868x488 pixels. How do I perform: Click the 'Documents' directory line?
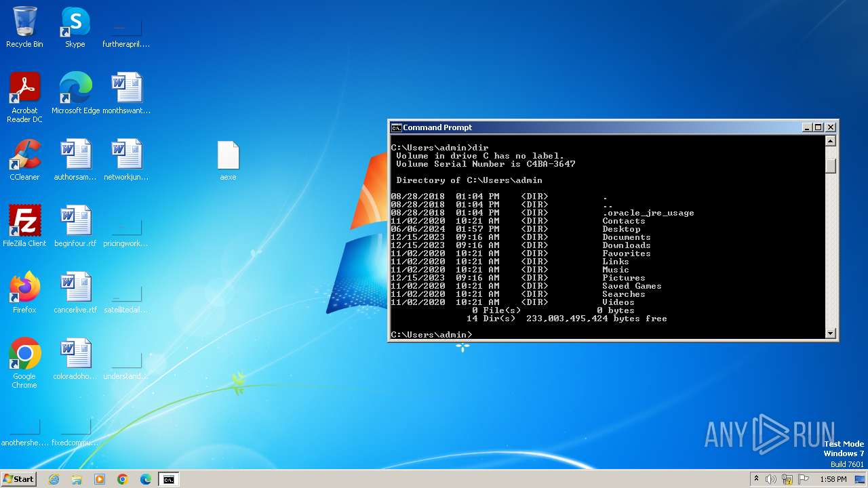pyautogui.click(x=521, y=237)
